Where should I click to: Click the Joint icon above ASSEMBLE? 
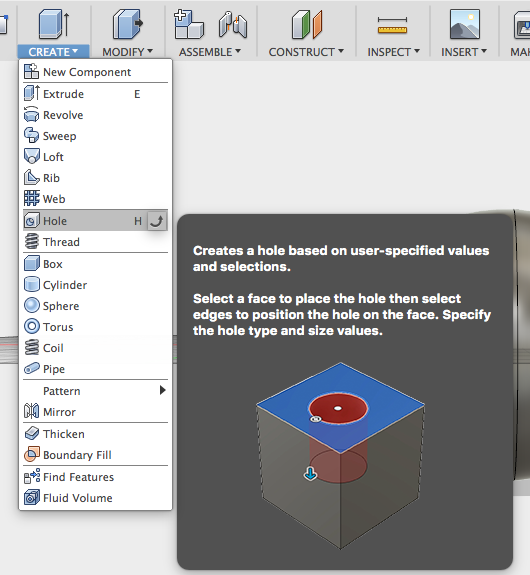233,24
